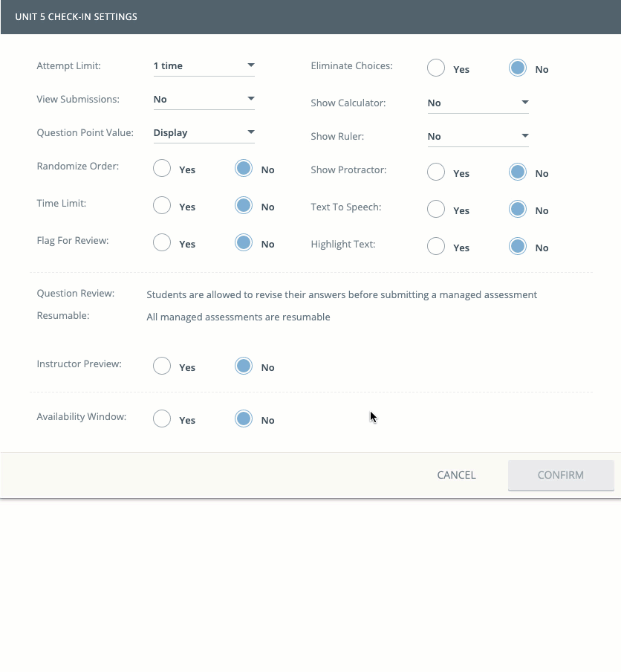
Task: Select Yes for Randomize Order
Action: (x=162, y=169)
